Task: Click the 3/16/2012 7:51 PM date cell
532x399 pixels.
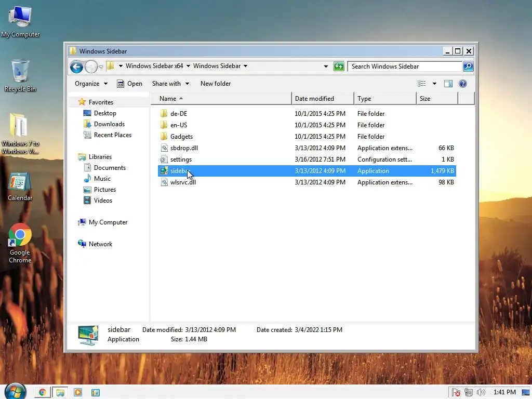Action: coord(320,159)
